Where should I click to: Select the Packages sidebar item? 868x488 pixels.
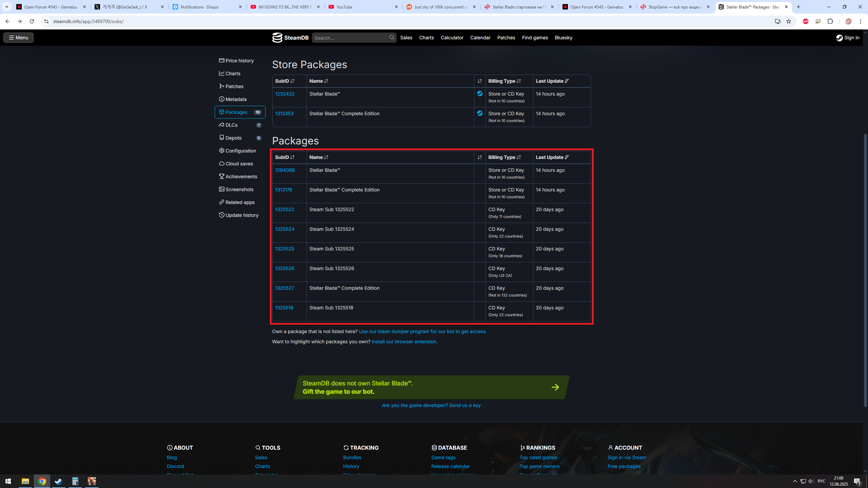tap(240, 112)
